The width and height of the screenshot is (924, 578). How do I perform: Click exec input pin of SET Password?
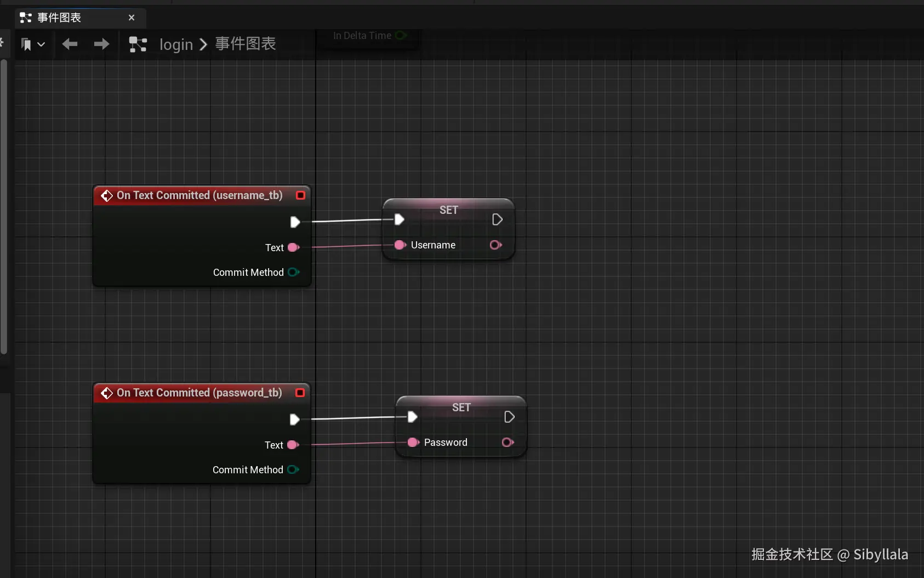(413, 417)
